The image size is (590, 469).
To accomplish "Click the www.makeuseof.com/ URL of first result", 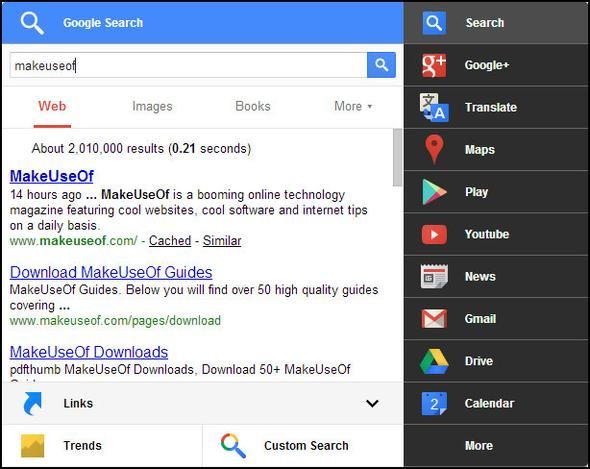I will pyautogui.click(x=74, y=241).
